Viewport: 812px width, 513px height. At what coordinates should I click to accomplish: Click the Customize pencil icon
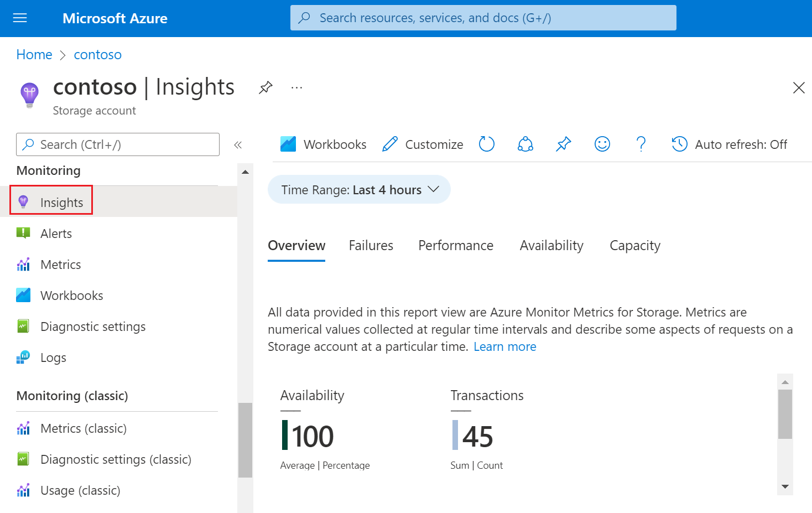click(x=390, y=144)
